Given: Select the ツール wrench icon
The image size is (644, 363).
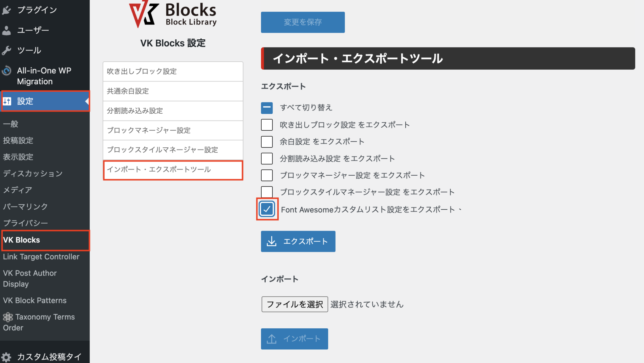Looking at the screenshot, I should click(7, 50).
